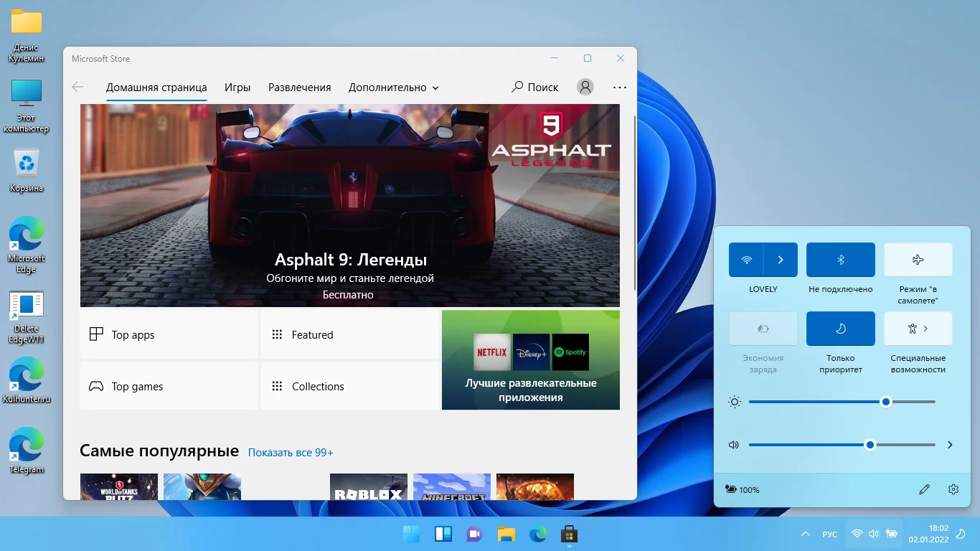Open Microsoft Store from the taskbar

[570, 534]
